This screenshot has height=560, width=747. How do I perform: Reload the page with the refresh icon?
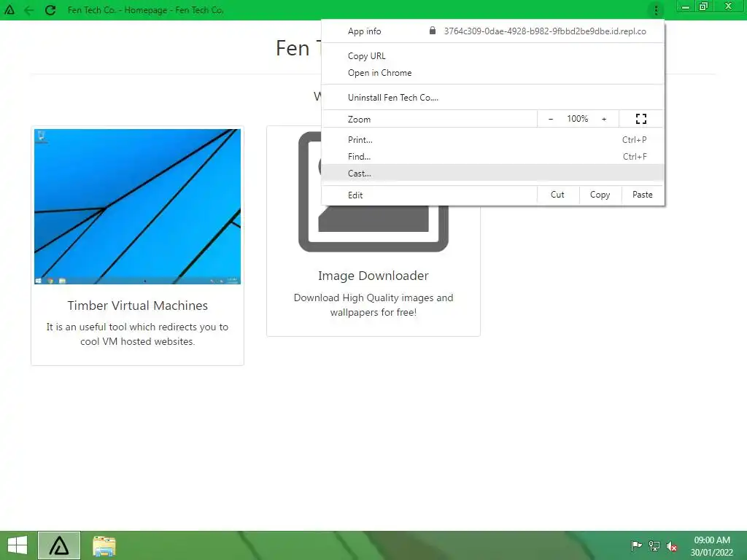click(x=50, y=10)
